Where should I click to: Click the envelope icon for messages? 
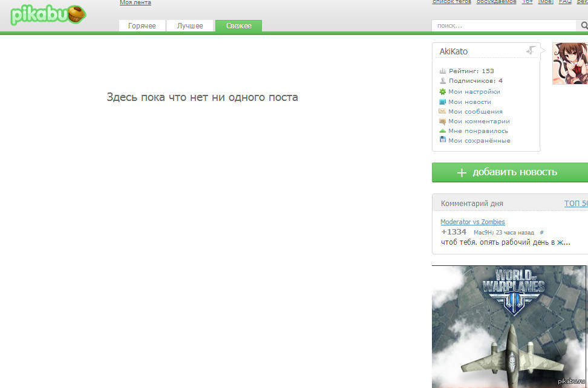pyautogui.click(x=443, y=111)
